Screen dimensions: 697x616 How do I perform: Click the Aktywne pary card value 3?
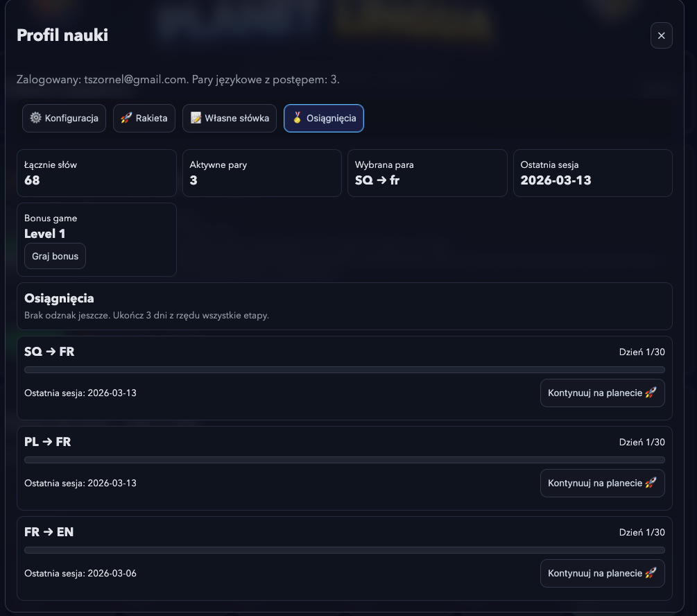(193, 180)
